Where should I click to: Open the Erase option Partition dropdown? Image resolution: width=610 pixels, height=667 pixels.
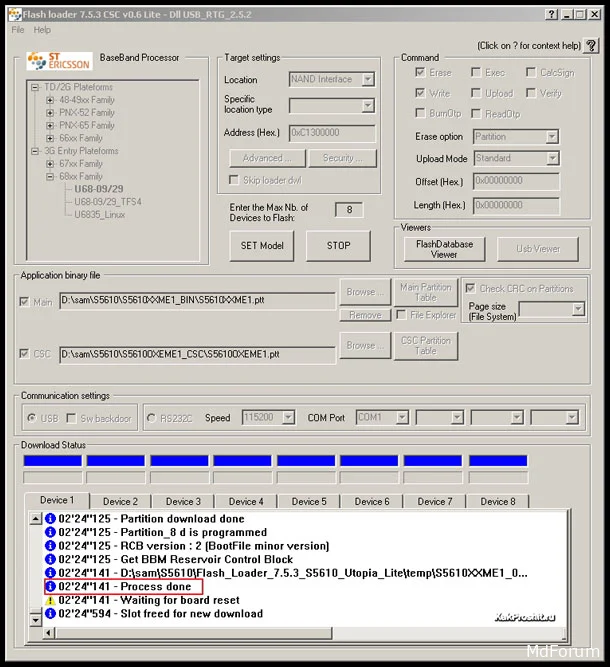(551, 137)
